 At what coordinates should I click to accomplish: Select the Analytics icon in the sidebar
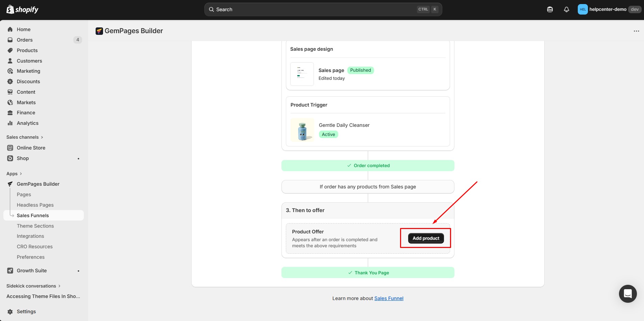[x=10, y=123]
